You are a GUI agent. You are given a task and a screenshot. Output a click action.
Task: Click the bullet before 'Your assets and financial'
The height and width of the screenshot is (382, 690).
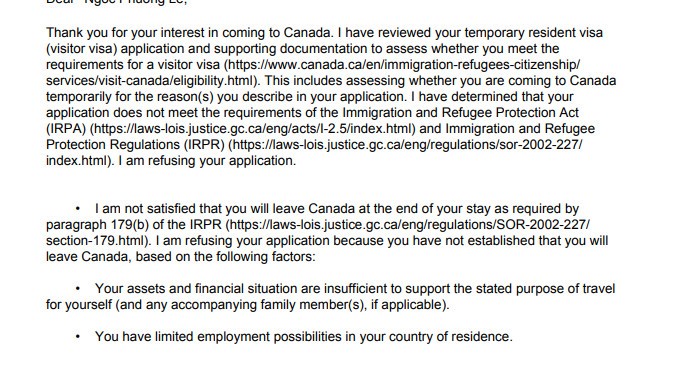(x=78, y=289)
